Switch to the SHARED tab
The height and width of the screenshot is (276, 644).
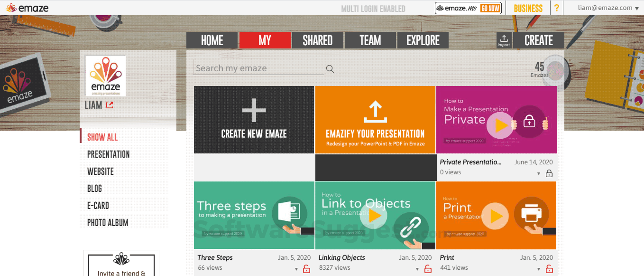[318, 40]
